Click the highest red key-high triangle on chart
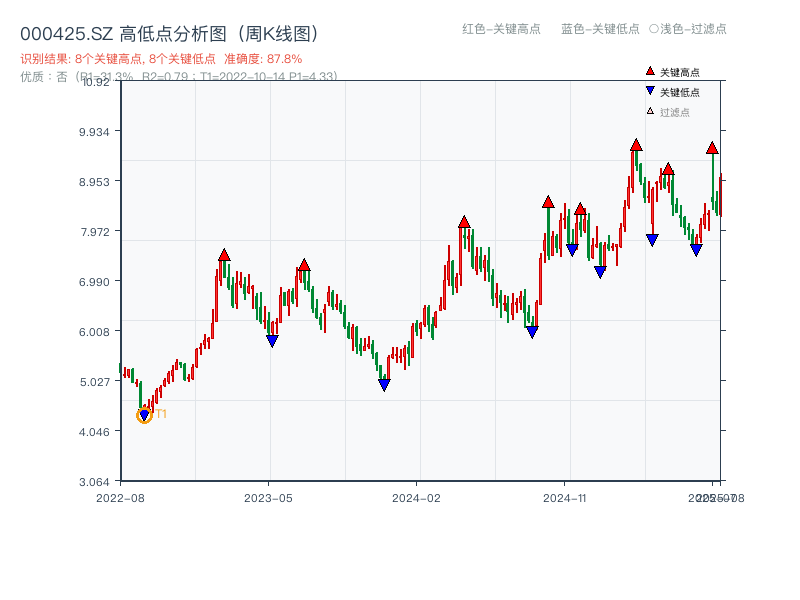Image resolution: width=800 pixels, height=600 pixels. click(x=636, y=145)
